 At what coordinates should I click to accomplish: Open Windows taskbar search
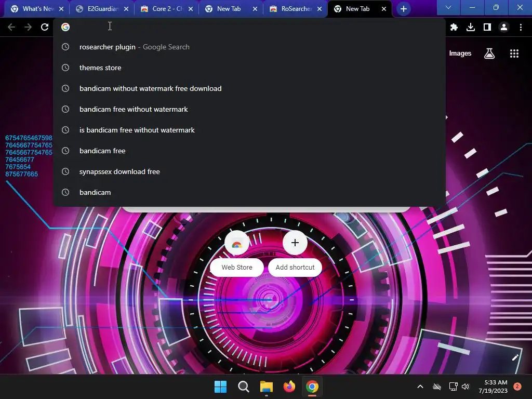(244, 387)
